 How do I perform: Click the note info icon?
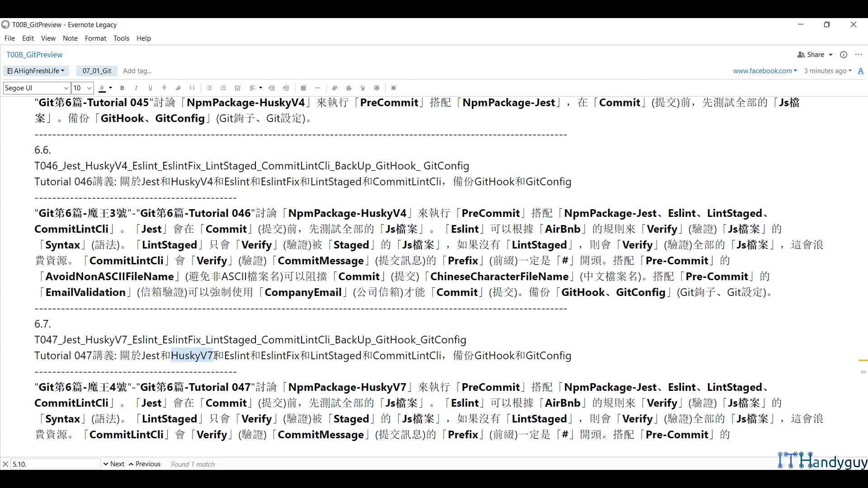844,54
